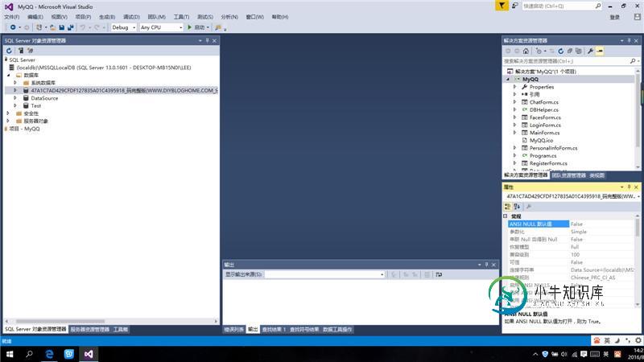The width and height of the screenshot is (644, 362).
Task: Click the Save file toolbar icon
Action: pos(62,27)
